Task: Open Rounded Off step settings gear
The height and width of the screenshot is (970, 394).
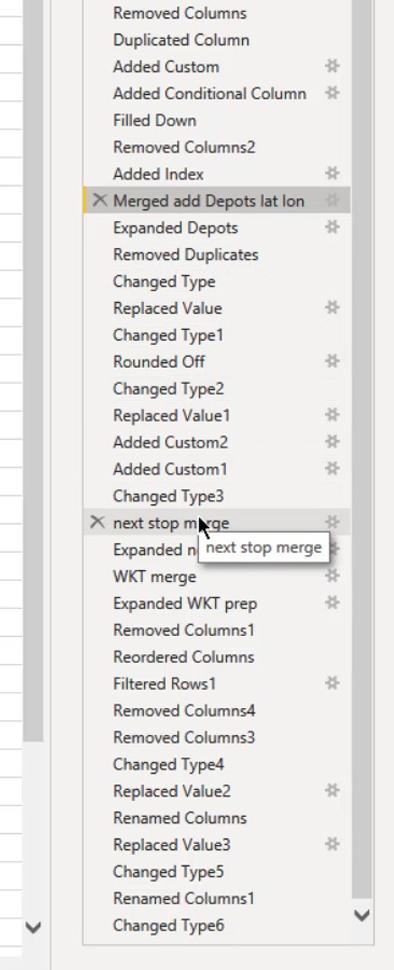Action: coord(333,361)
